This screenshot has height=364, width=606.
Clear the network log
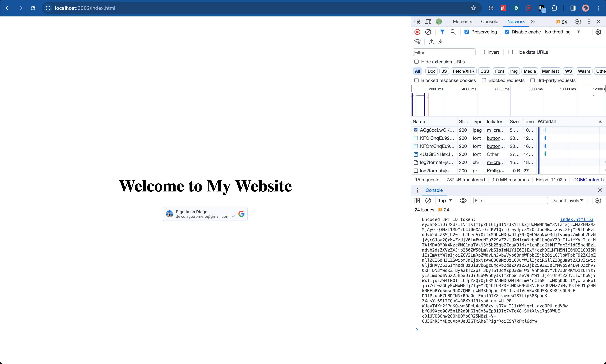point(428,32)
